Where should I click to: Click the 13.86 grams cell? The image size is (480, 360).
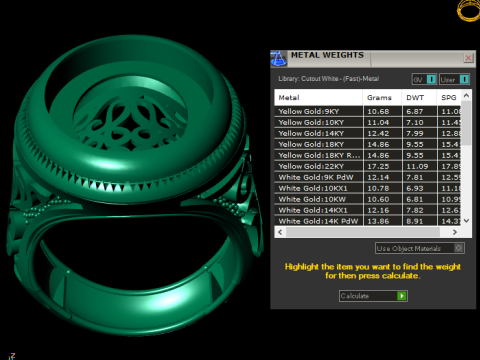[x=382, y=221]
